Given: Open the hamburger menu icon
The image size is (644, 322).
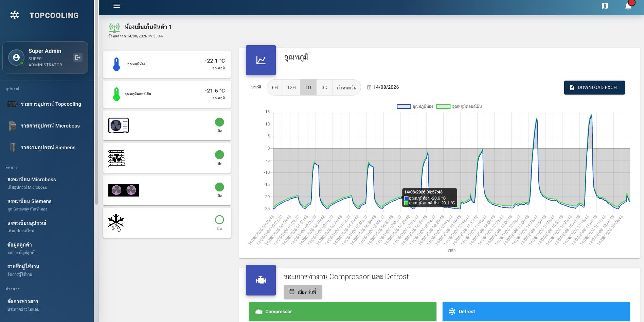Looking at the screenshot, I should click(x=117, y=6).
